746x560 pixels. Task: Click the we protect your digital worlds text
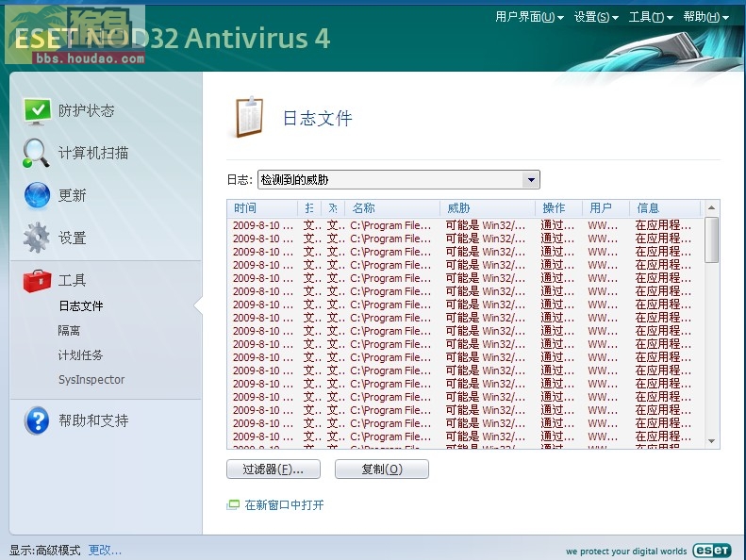point(626,552)
